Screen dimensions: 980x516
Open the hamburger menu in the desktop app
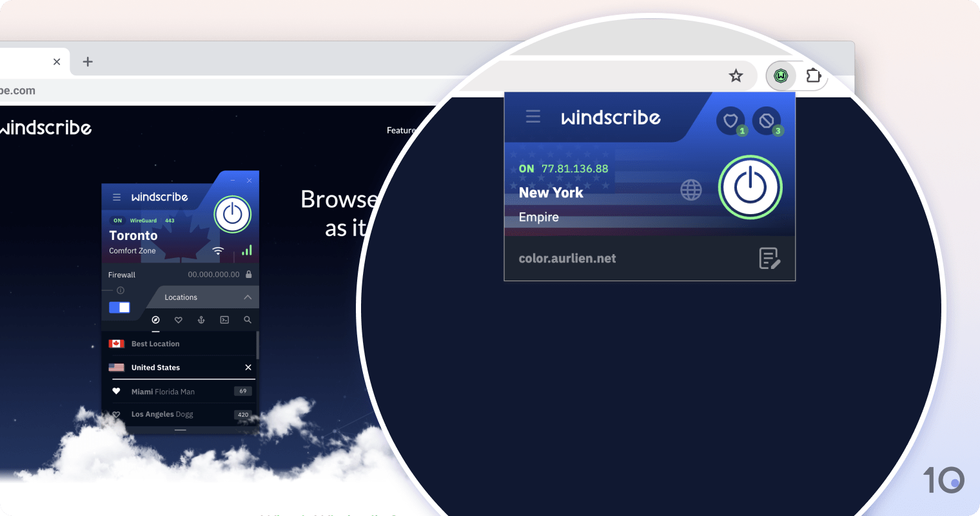[117, 197]
